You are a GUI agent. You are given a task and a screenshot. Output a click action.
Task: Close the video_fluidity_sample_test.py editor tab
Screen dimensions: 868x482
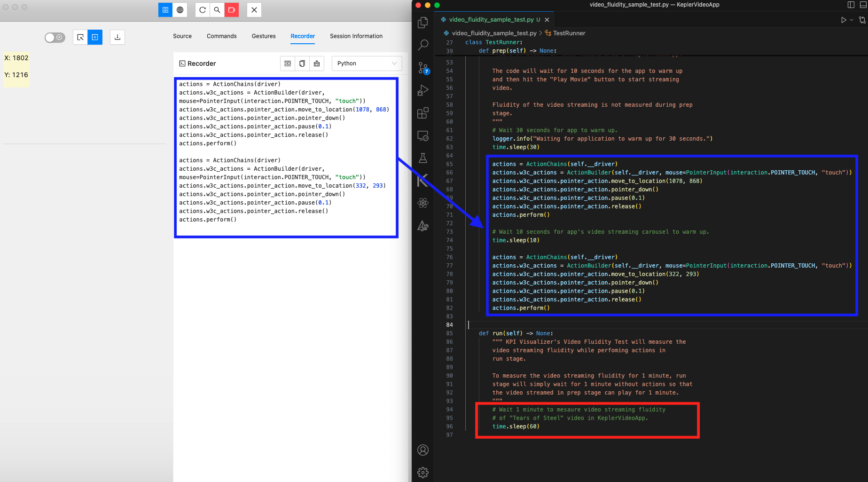point(547,20)
